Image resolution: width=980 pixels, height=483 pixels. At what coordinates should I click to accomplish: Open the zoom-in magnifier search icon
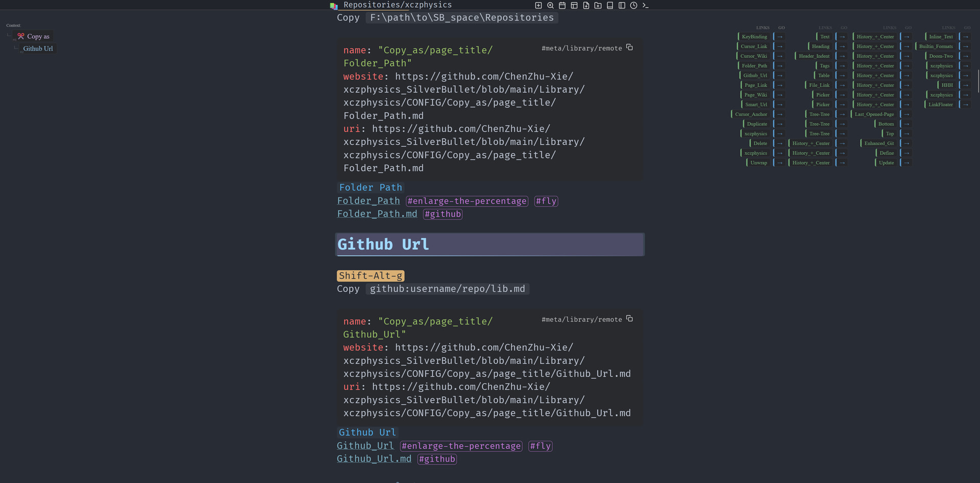pyautogui.click(x=550, y=6)
